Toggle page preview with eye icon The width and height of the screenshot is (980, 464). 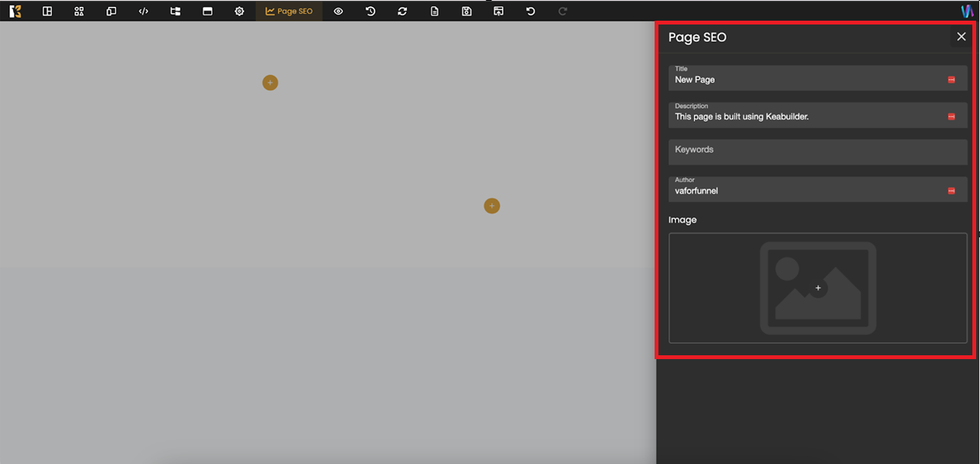[338, 11]
